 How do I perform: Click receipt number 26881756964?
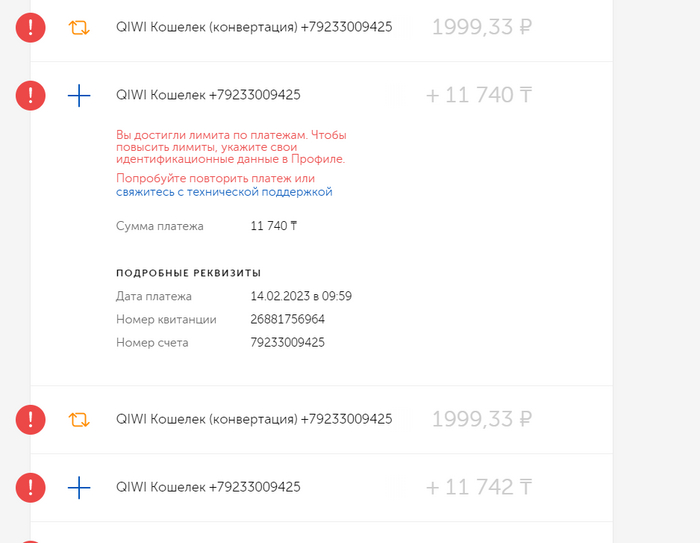pos(287,319)
